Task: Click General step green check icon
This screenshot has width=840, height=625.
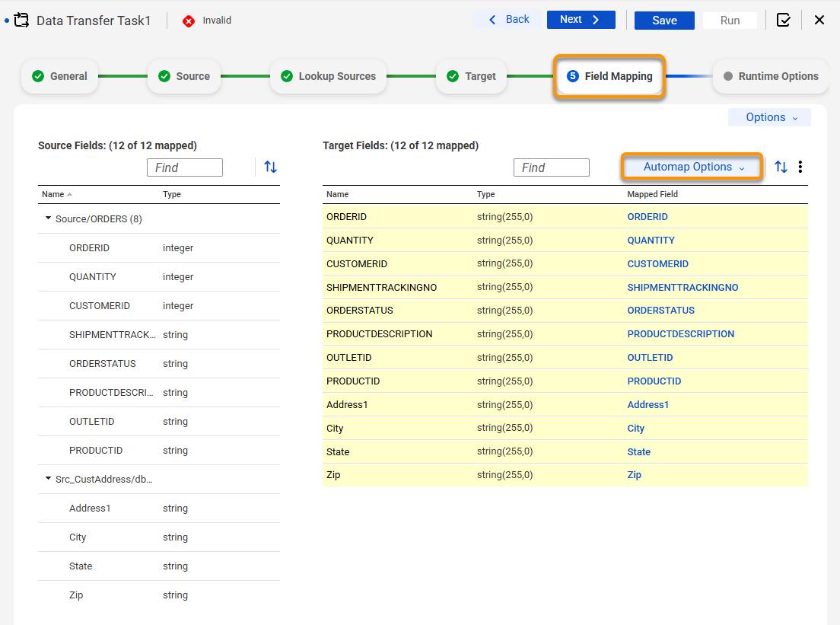Action: pos(38,76)
